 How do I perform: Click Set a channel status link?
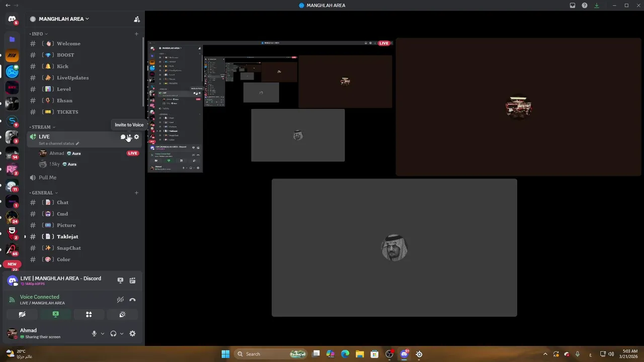(59, 143)
